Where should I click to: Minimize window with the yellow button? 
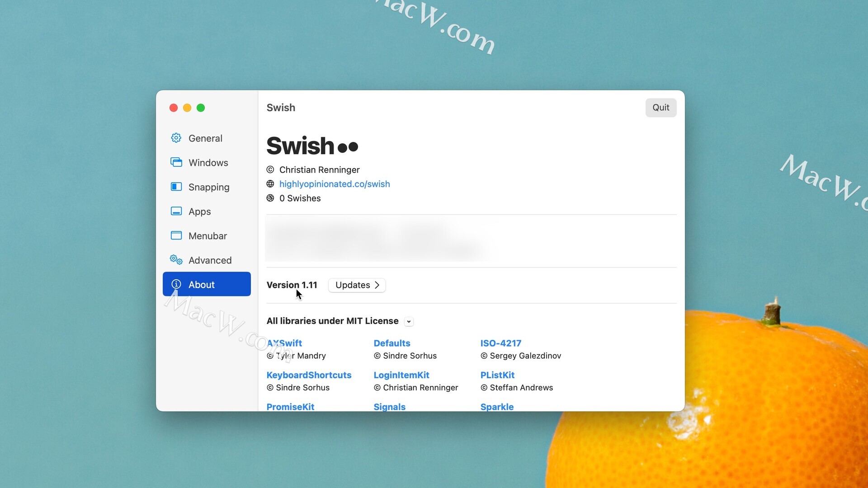[x=187, y=108]
